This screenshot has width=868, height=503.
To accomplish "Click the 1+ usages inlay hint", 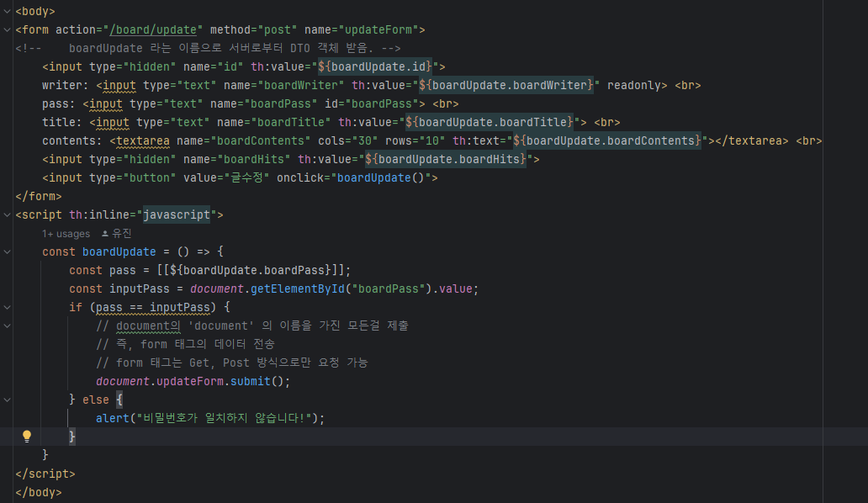I will point(66,234).
